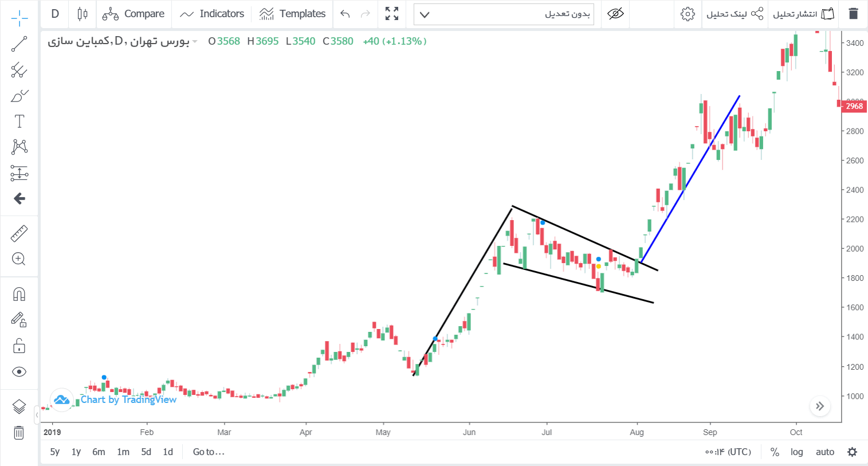The image size is (868, 466).
Task: Change the D timeframe interval
Action: pos(55,14)
